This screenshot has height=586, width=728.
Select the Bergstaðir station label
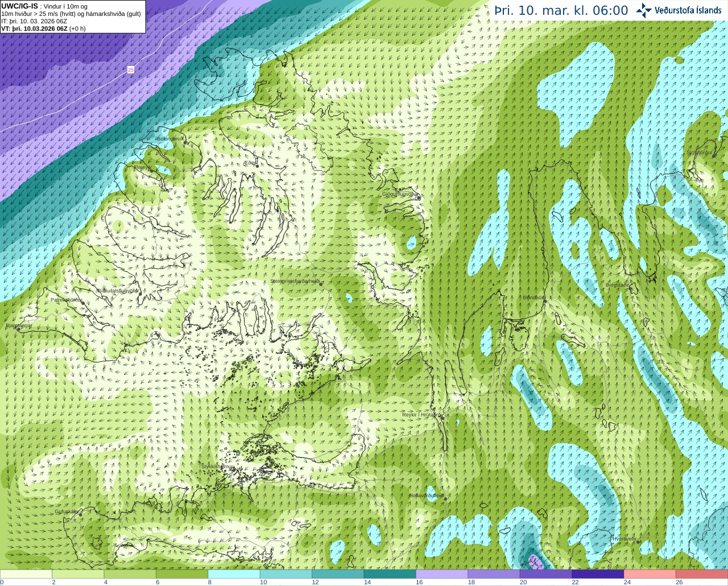[x=618, y=285]
